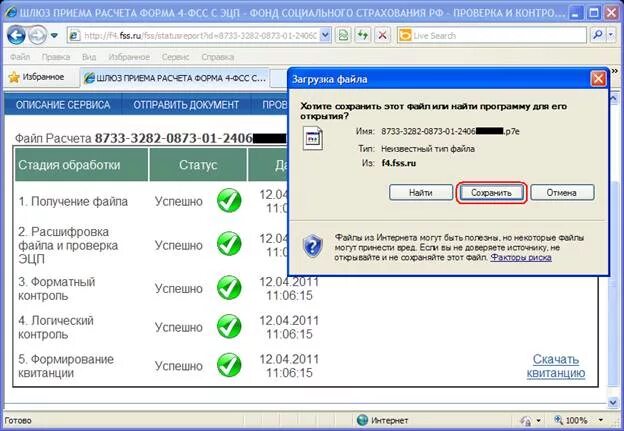This screenshot has height=431, width=624.
Task: Click green checkmark for Форматный контроль
Action: click(x=229, y=287)
